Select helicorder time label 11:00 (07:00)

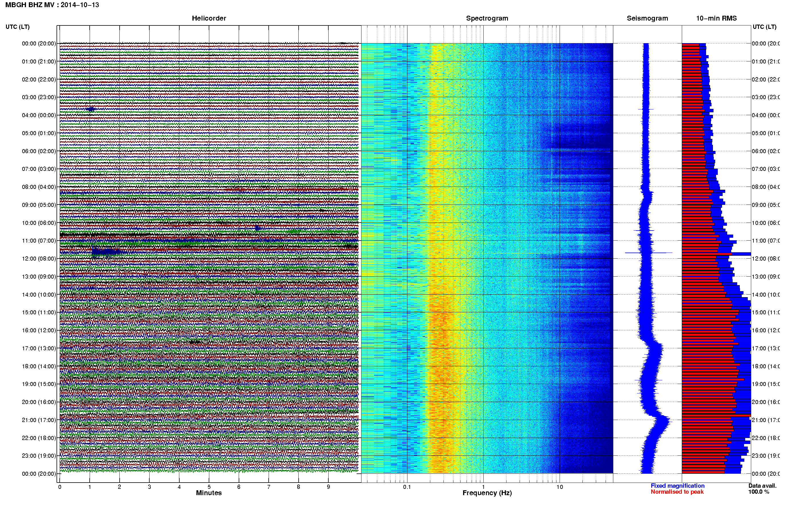click(39, 241)
